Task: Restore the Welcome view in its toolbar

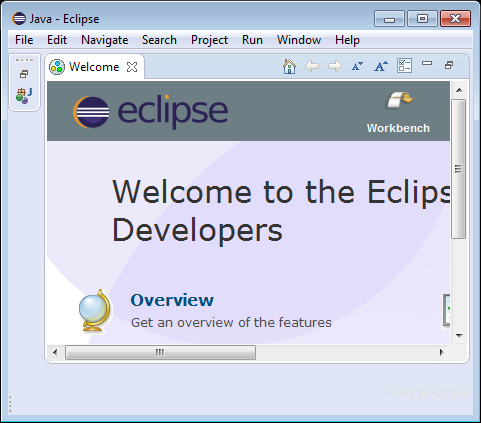Action: pos(449,65)
